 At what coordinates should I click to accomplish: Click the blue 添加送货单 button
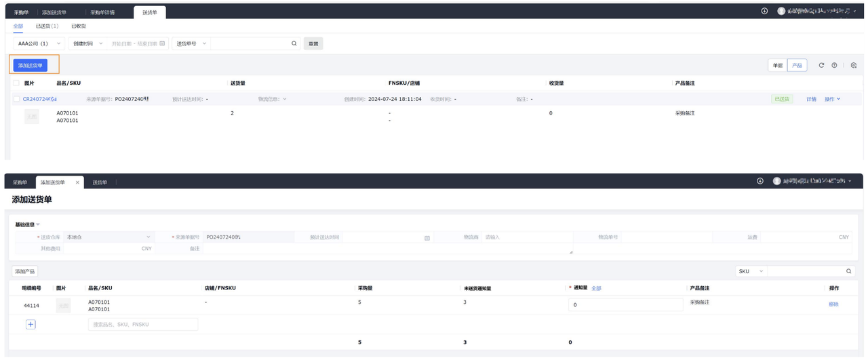pyautogui.click(x=31, y=65)
